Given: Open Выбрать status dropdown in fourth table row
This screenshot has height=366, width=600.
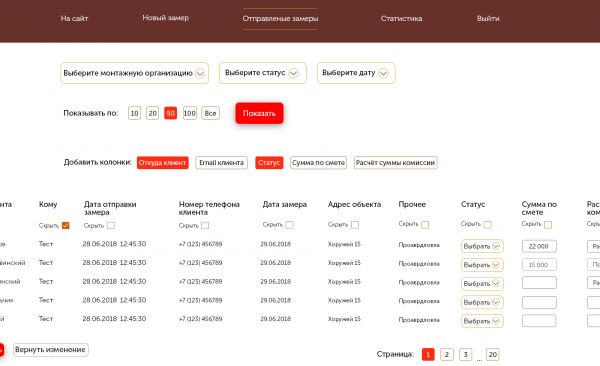Looking at the screenshot, I should (x=482, y=302).
